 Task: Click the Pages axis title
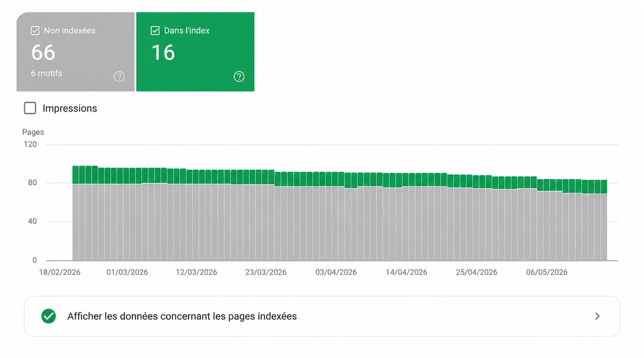(x=33, y=132)
